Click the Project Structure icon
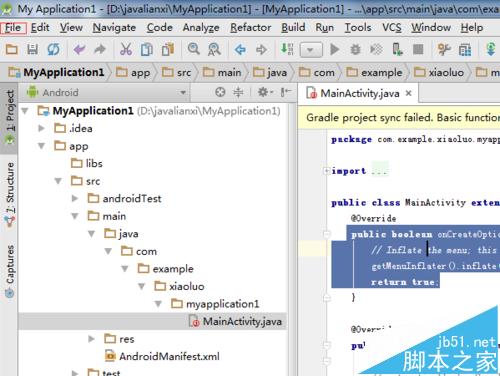The image size is (500, 376). click(x=465, y=50)
